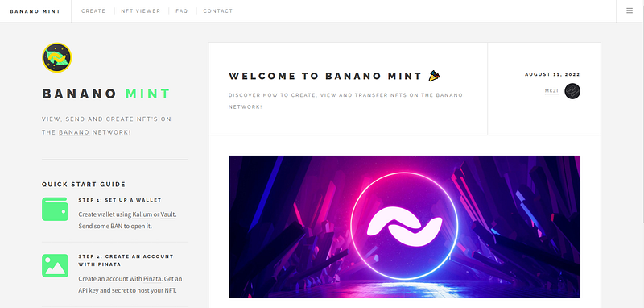Screen dimensions: 644x308
Task: Click the BANANO MINT site title in navbar
Action: point(35,11)
